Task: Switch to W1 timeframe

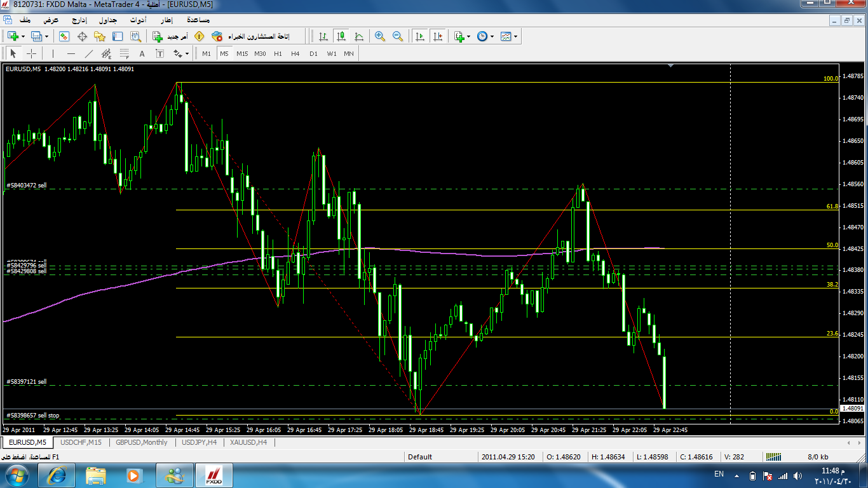Action: [332, 54]
